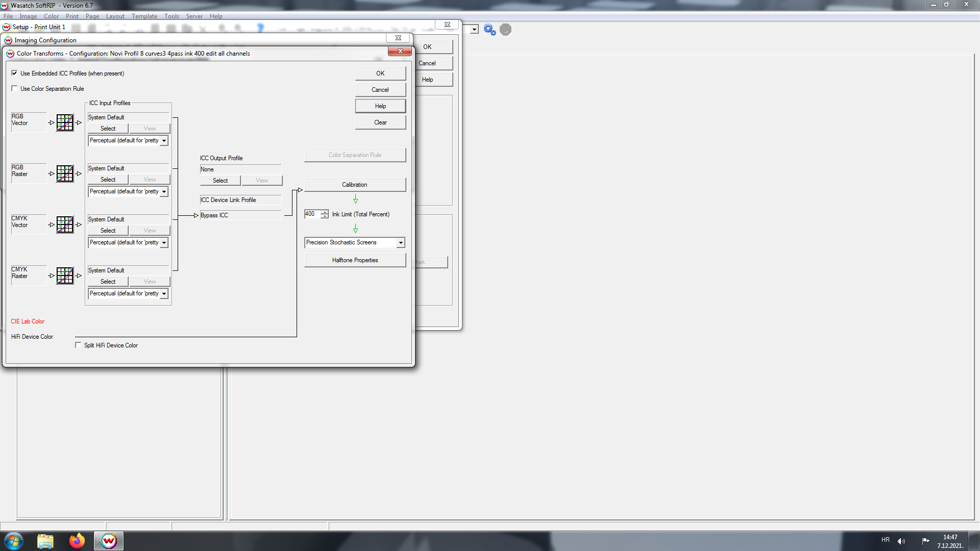Open the Tools menu

pyautogui.click(x=172, y=16)
